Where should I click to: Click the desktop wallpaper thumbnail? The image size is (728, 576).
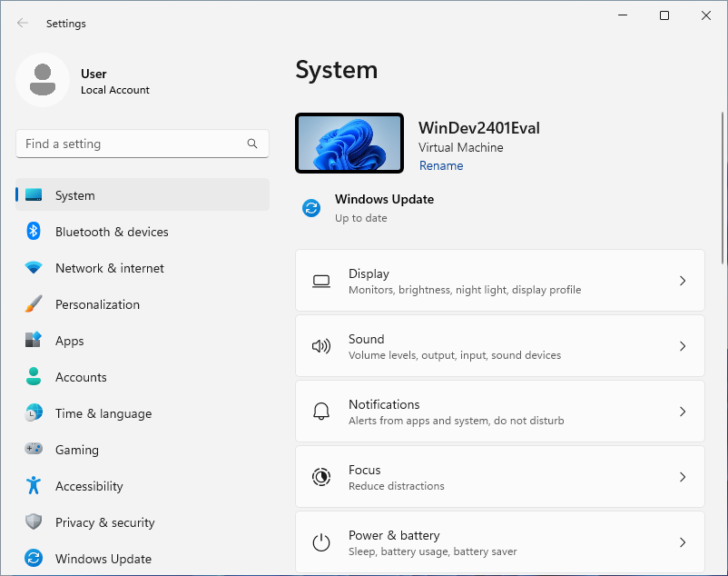(x=349, y=143)
